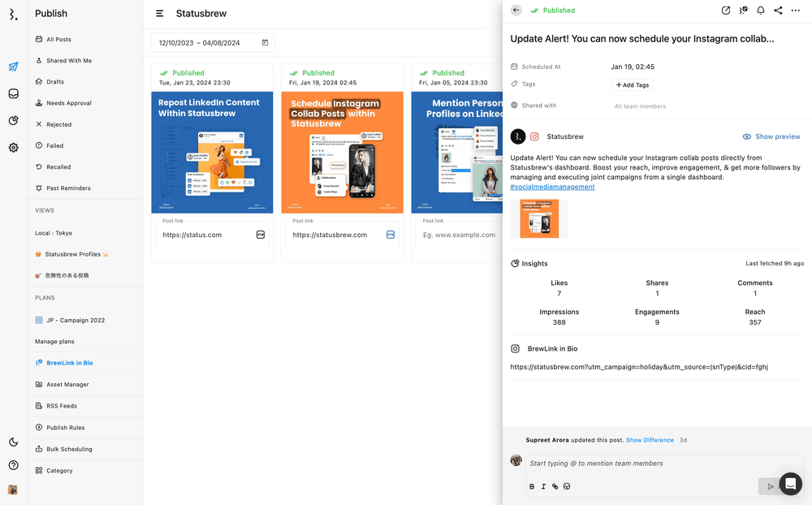This screenshot has width=812, height=505.
Task: Click the Show Difference link
Action: (x=650, y=440)
